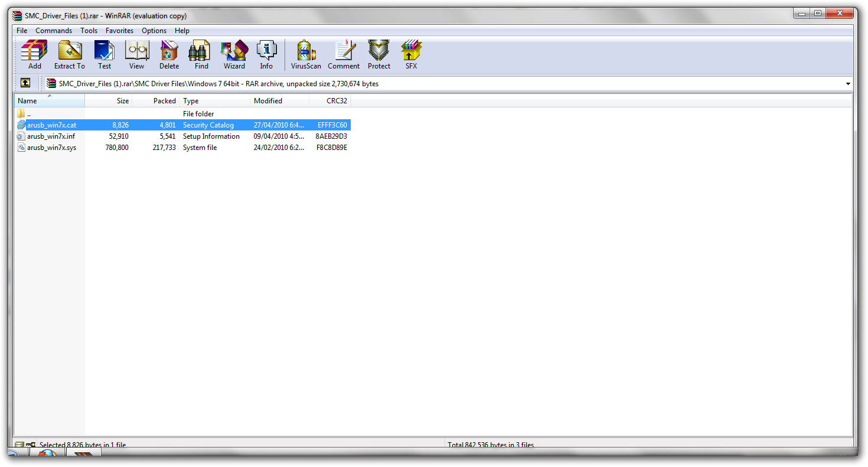
Task: Open the Commands menu
Action: coord(54,31)
